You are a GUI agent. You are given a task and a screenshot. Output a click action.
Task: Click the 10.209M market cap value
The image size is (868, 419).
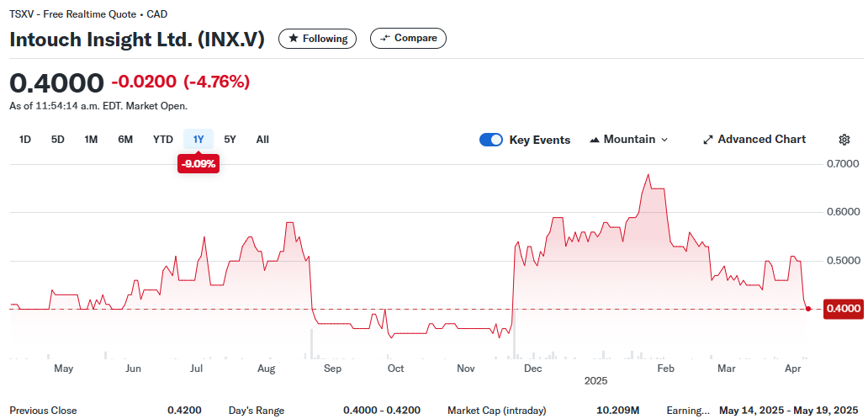[618, 411]
